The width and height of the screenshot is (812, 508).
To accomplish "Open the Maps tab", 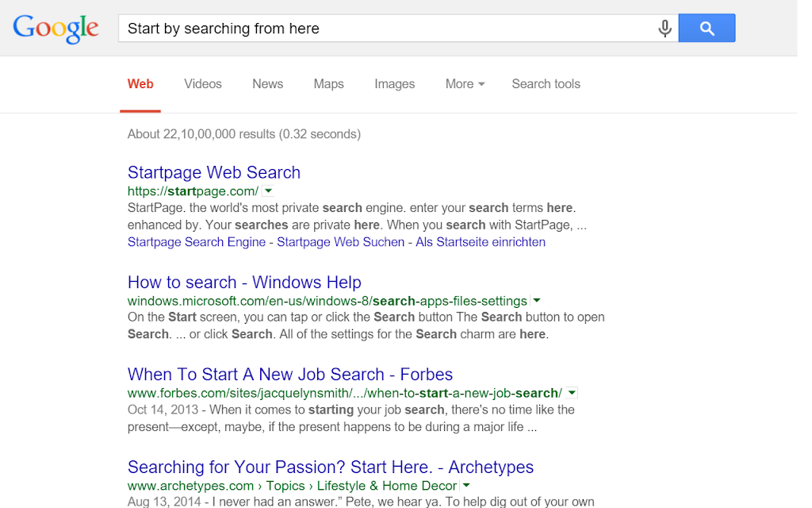I will click(x=329, y=84).
